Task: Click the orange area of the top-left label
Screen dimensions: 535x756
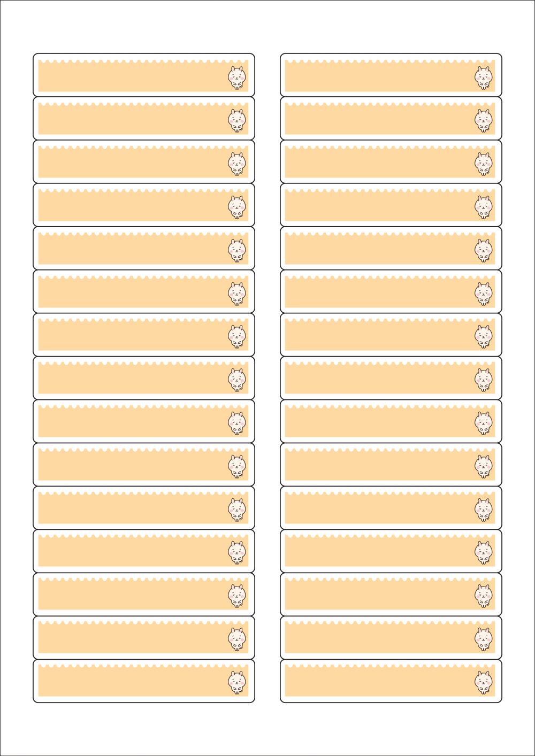Action: pyautogui.click(x=128, y=78)
